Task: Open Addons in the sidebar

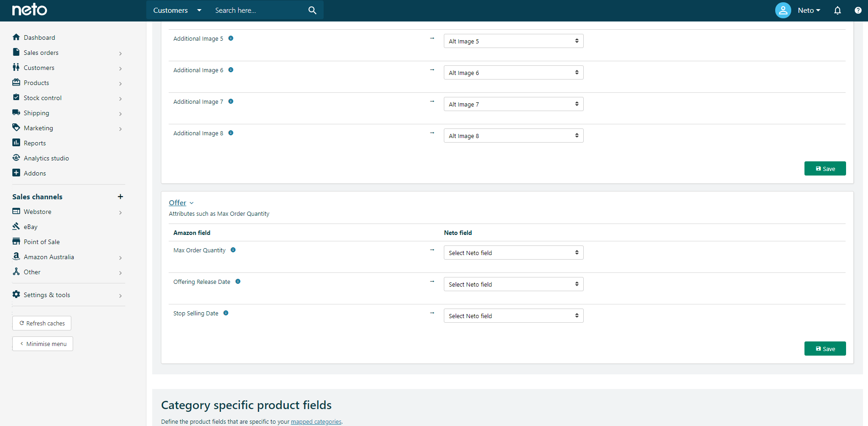Action: click(x=35, y=173)
